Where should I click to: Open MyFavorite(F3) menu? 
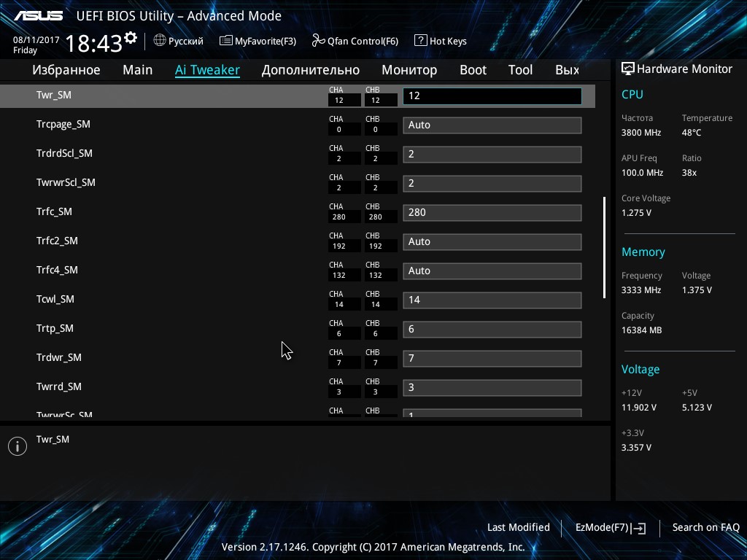(266, 41)
